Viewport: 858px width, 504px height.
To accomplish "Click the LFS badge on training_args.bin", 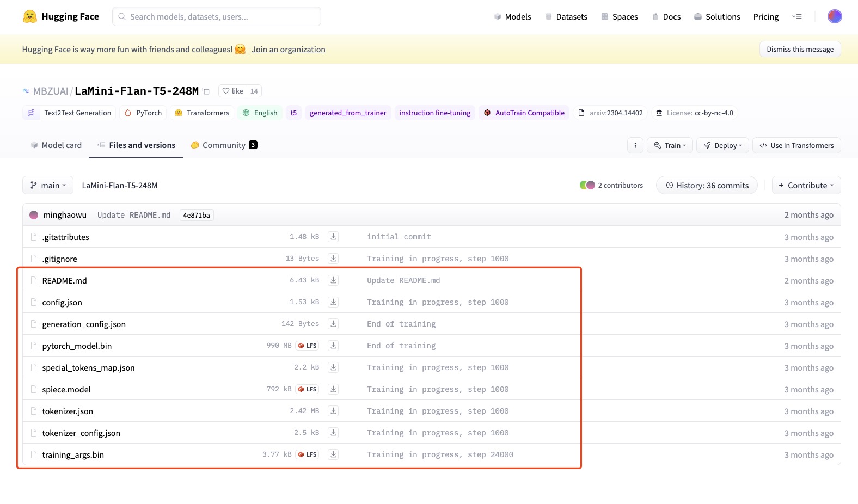I will coord(308,454).
